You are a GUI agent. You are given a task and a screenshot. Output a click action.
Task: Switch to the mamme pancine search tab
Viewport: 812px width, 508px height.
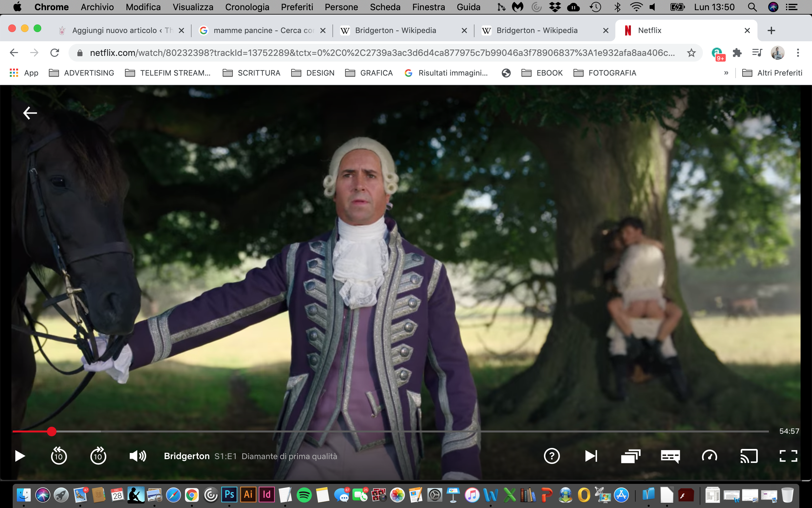262,30
